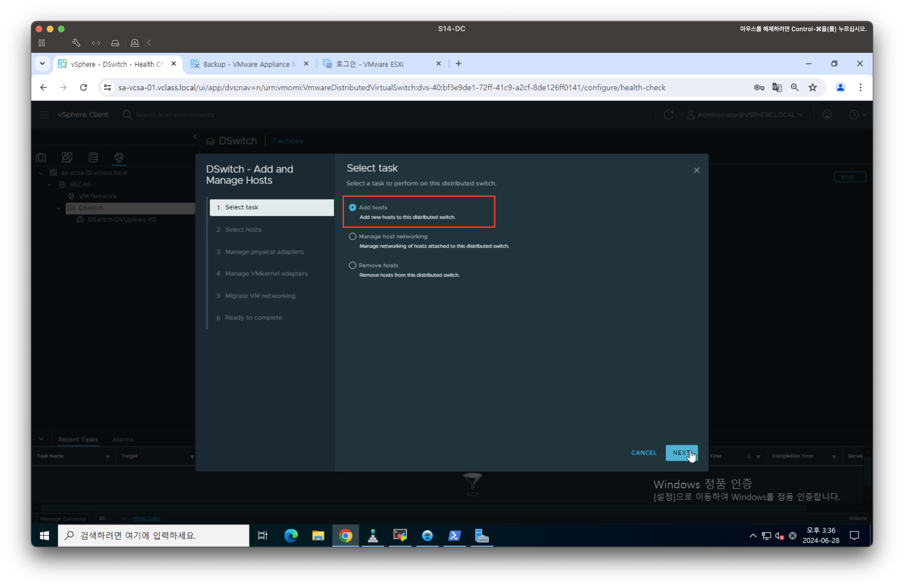Select Manage host networking option

[352, 236]
